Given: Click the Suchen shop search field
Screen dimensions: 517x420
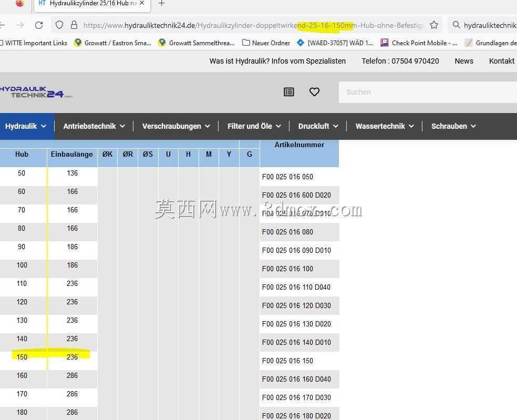Looking at the screenshot, I should pos(428,92).
